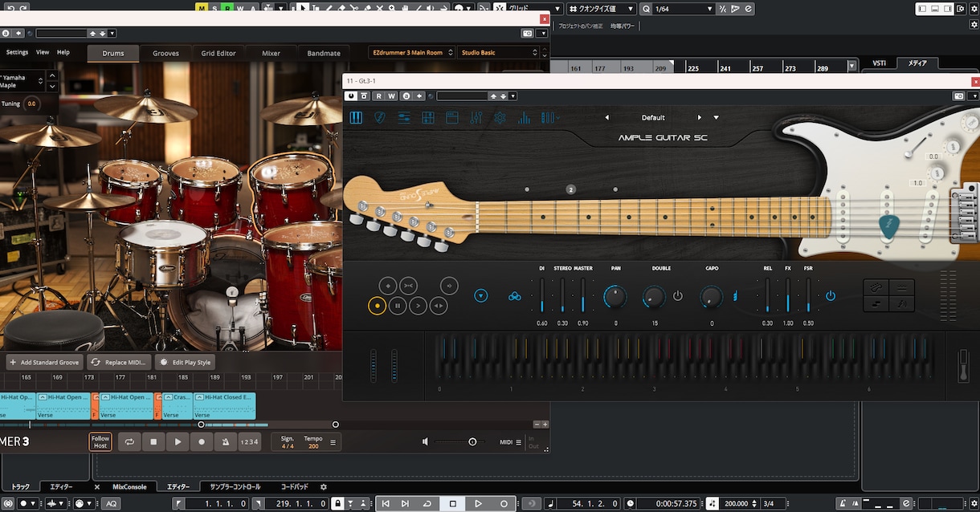Image resolution: width=980 pixels, height=512 pixels.
Task: Toggle Follow Host in EZdrummer
Action: point(100,441)
